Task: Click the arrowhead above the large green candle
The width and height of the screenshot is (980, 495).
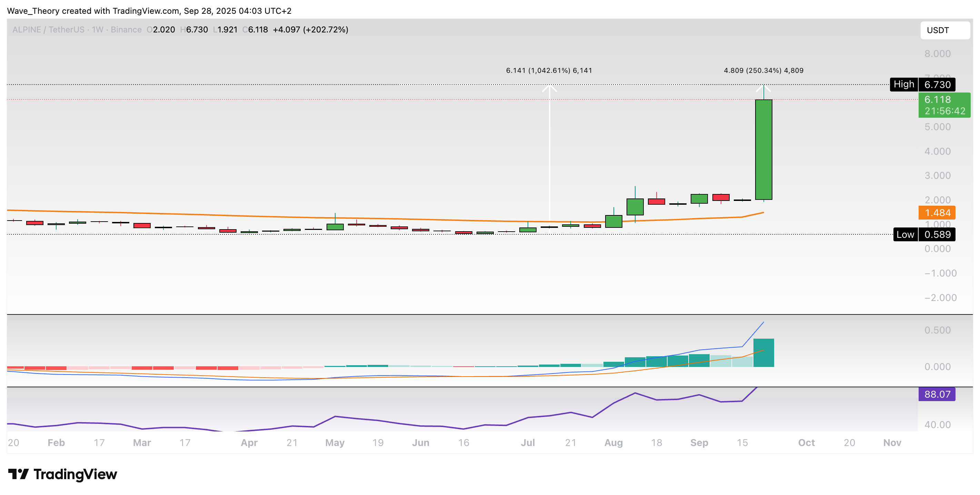Action: coord(763,88)
